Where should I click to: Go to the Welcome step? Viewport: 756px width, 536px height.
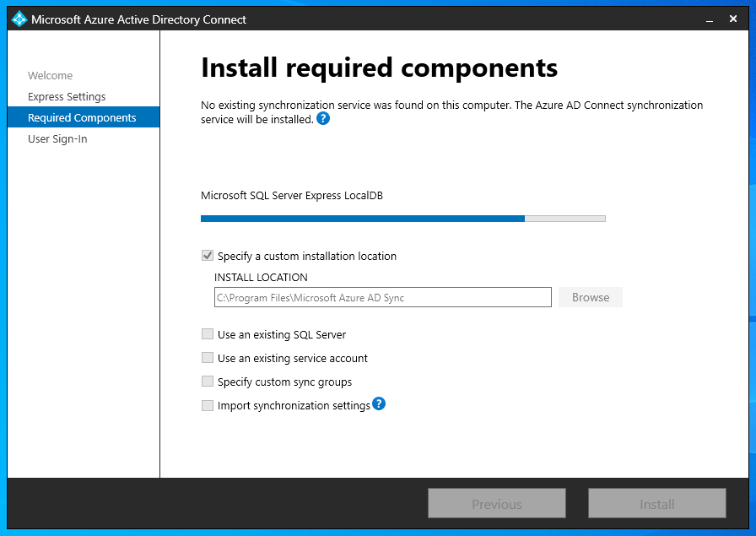click(50, 76)
